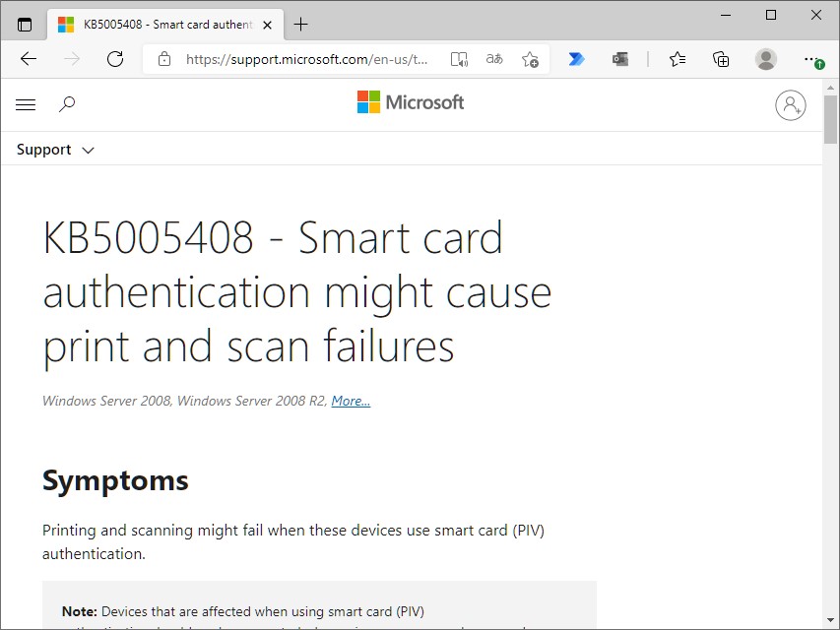The height and width of the screenshot is (630, 840).
Task: Open the Power Automate extension
Action: tap(577, 59)
